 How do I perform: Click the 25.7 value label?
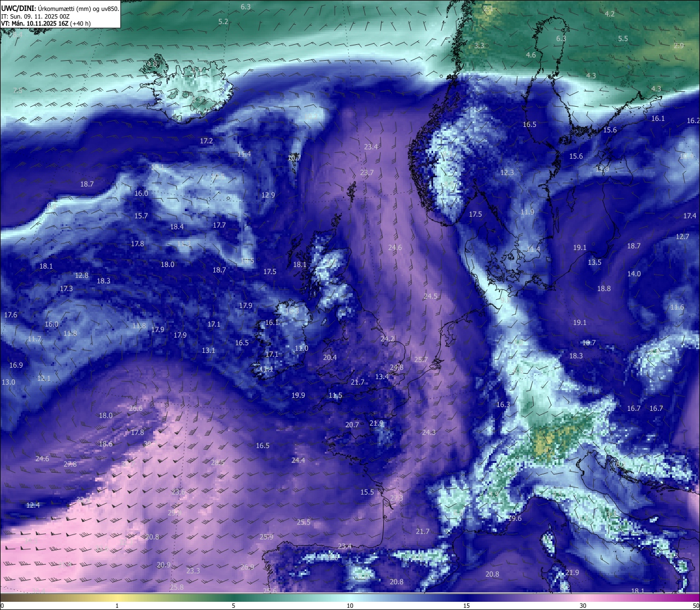pos(421,359)
